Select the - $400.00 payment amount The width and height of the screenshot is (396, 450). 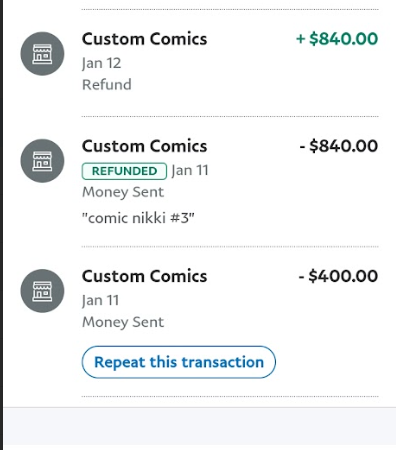tap(338, 276)
